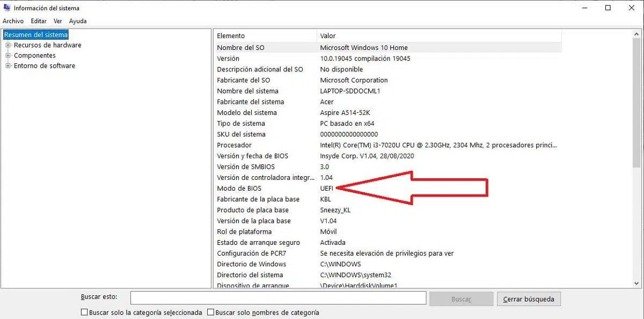
Task: Click the scroll up arrow of the list
Action: tap(638, 34)
